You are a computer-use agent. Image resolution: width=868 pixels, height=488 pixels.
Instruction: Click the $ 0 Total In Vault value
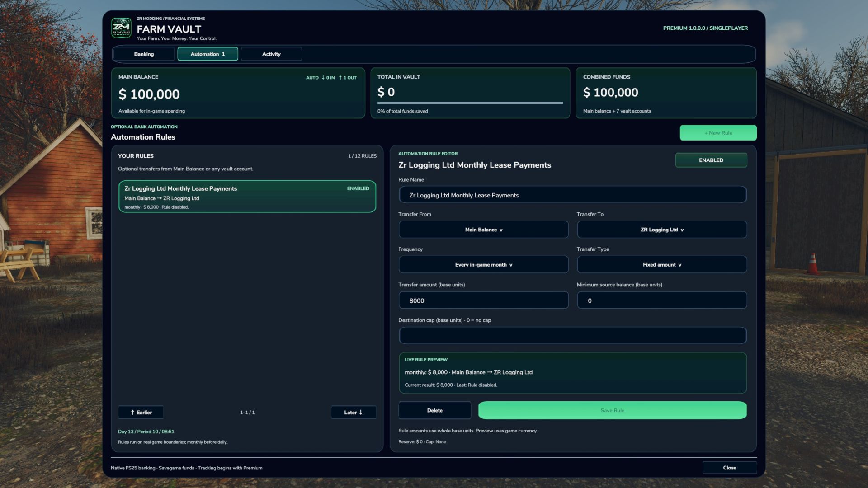point(386,92)
